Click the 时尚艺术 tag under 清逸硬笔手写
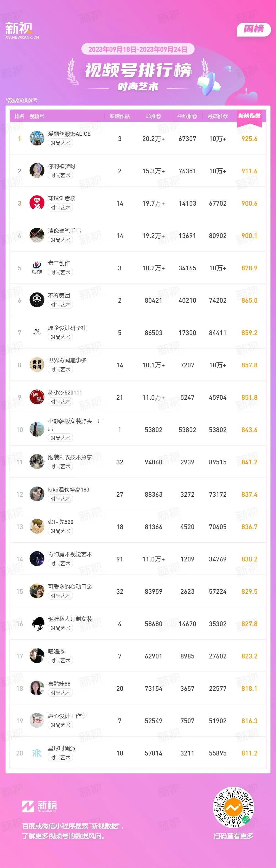 pos(60,240)
